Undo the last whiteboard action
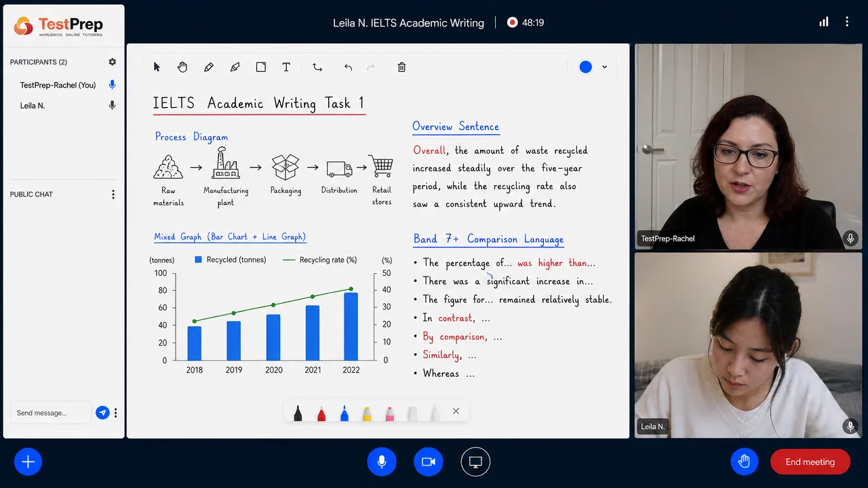 coord(348,67)
